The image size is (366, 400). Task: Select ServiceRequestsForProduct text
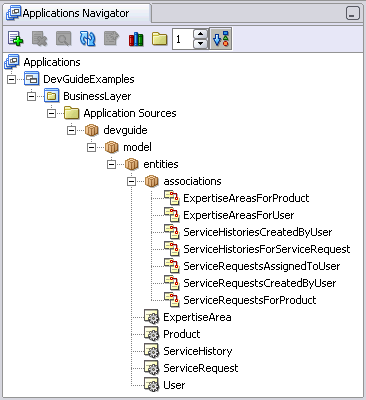point(250,300)
